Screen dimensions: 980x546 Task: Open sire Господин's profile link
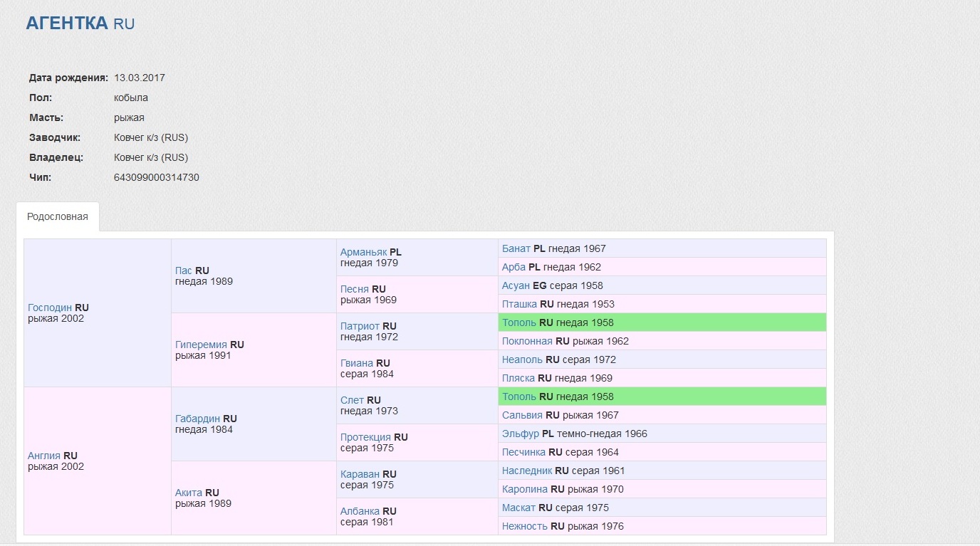click(50, 308)
